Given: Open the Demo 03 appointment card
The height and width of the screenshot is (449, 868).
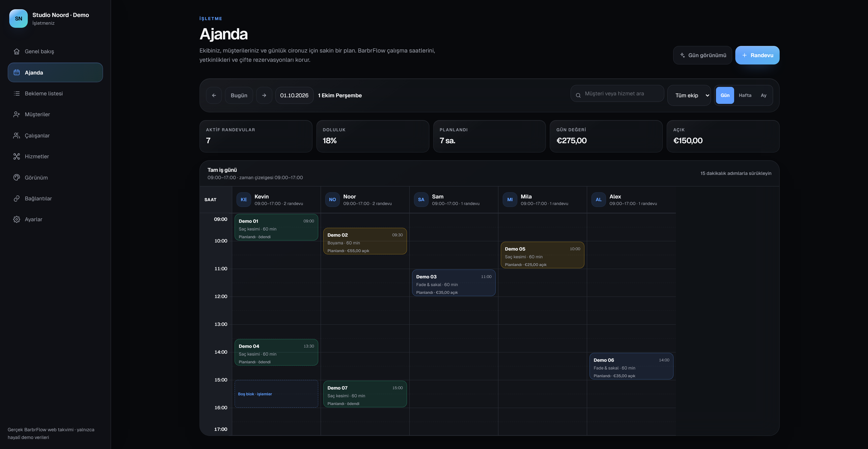Looking at the screenshot, I should tap(453, 283).
